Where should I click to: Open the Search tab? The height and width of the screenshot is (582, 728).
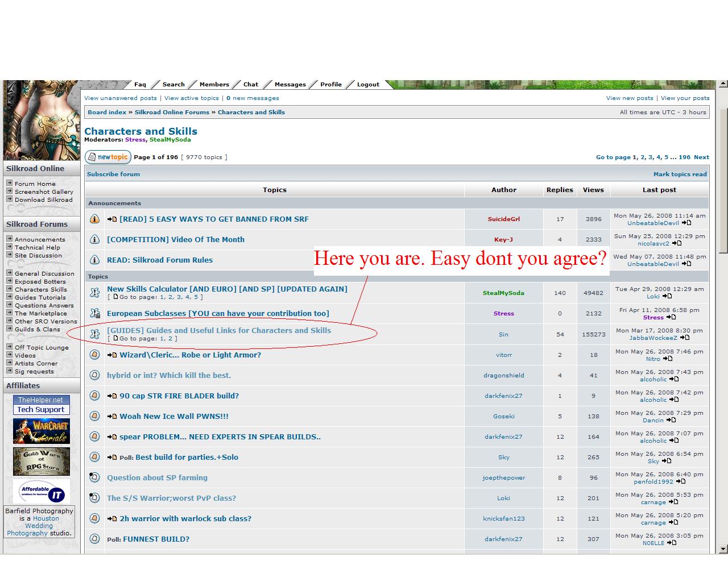(173, 85)
